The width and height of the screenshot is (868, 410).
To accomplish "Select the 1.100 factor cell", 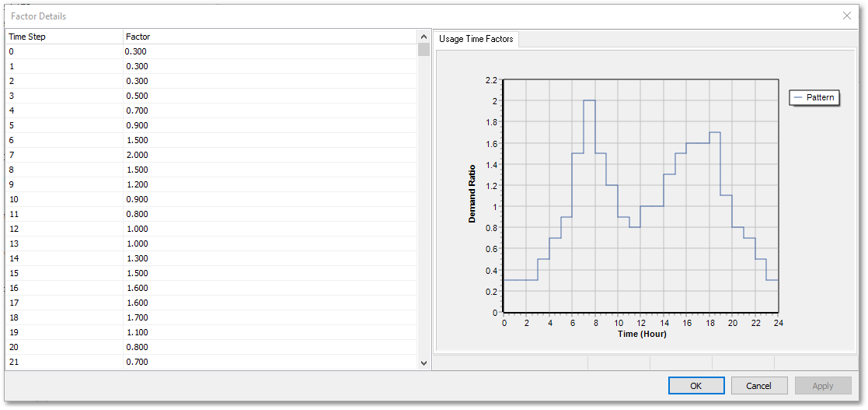I will click(x=270, y=332).
